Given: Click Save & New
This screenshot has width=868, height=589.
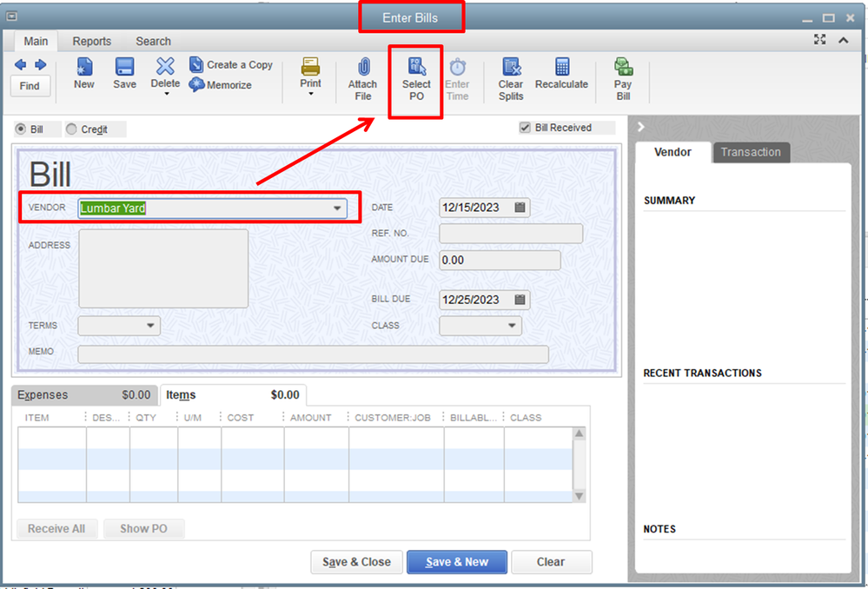Looking at the screenshot, I should [457, 562].
